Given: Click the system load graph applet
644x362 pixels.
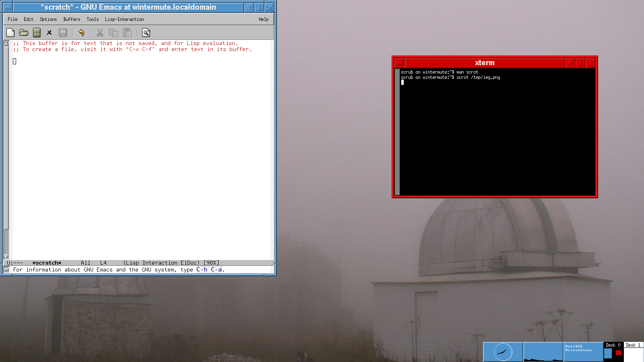Looking at the screenshot, I should coord(543,352).
